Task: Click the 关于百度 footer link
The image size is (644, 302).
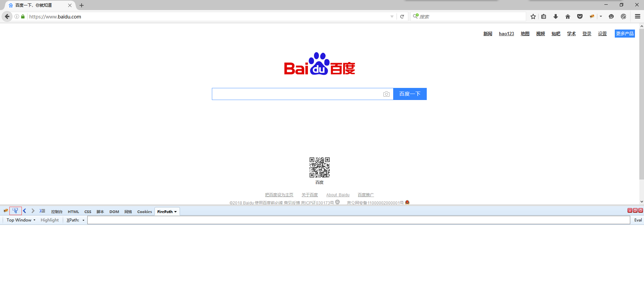Action: [310, 195]
